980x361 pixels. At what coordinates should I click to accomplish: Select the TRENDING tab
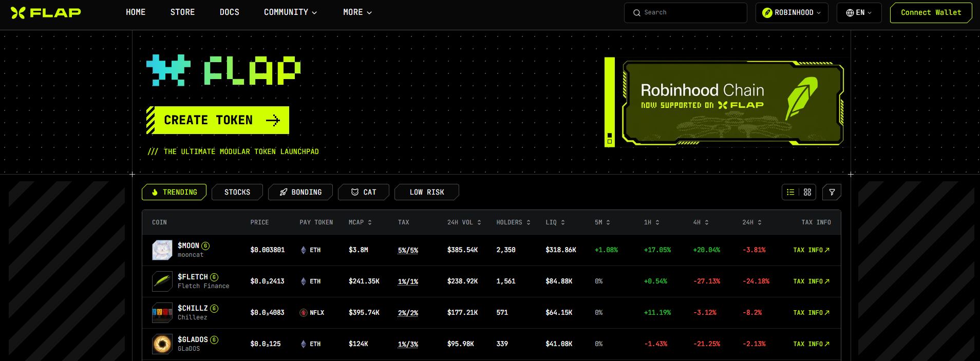coord(174,192)
